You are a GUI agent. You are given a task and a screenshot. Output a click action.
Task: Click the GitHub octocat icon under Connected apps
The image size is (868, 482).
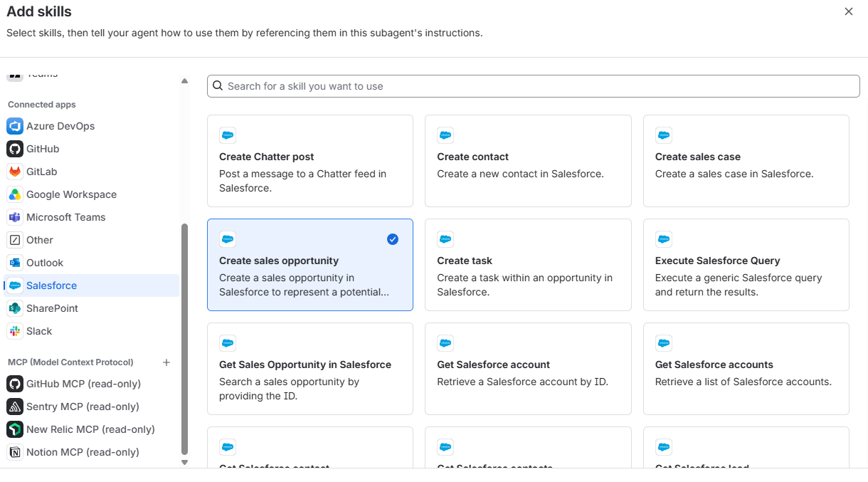[x=15, y=149]
